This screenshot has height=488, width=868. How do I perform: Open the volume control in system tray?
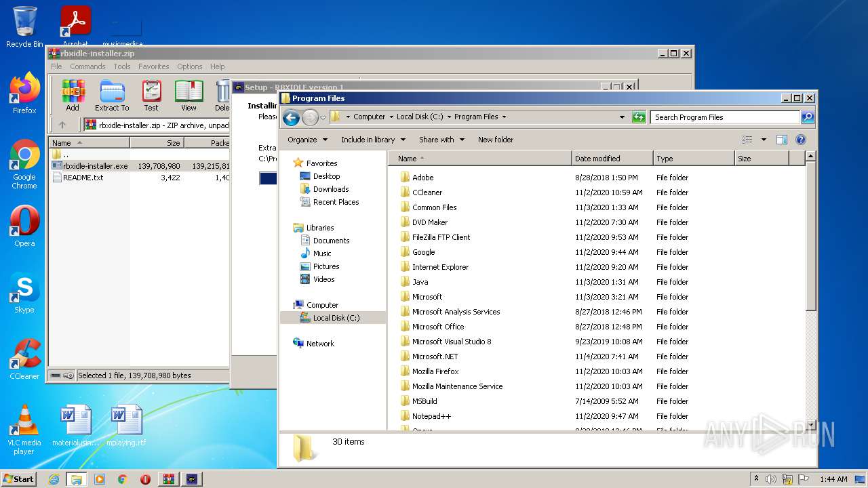pyautogui.click(x=771, y=479)
